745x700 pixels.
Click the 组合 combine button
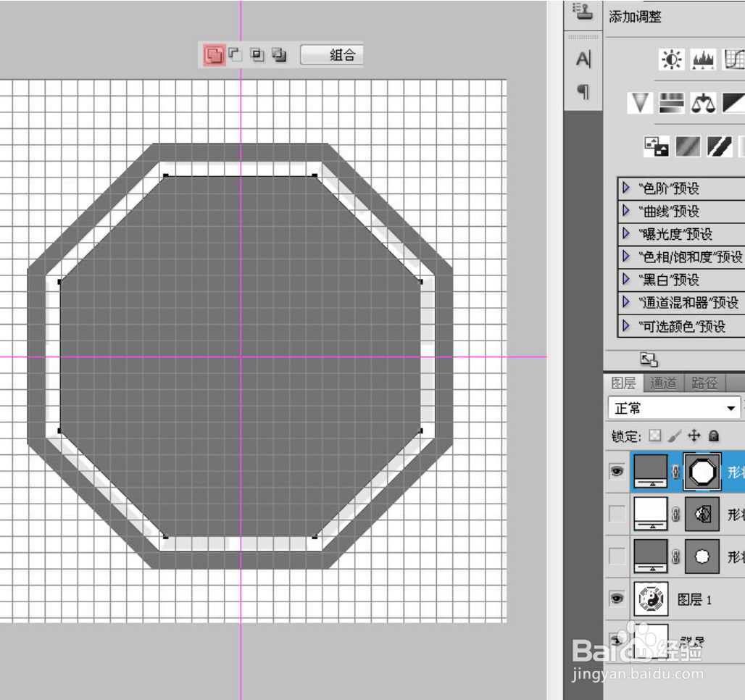coord(332,54)
